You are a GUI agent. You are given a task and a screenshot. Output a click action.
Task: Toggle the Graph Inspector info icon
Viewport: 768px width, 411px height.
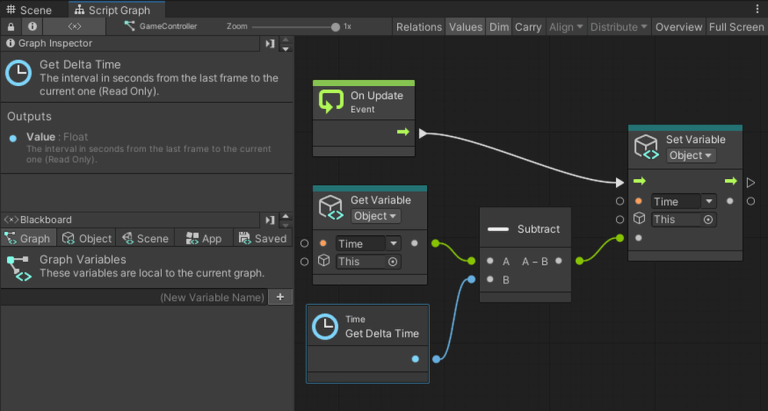click(32, 27)
